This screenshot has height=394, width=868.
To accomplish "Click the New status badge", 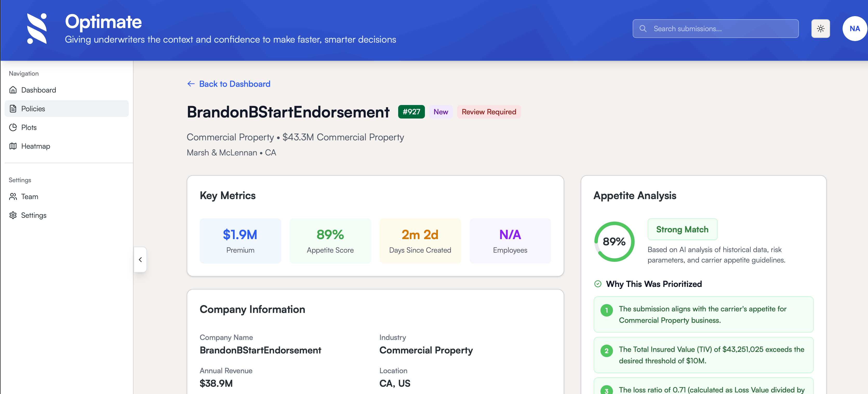I will coord(441,112).
